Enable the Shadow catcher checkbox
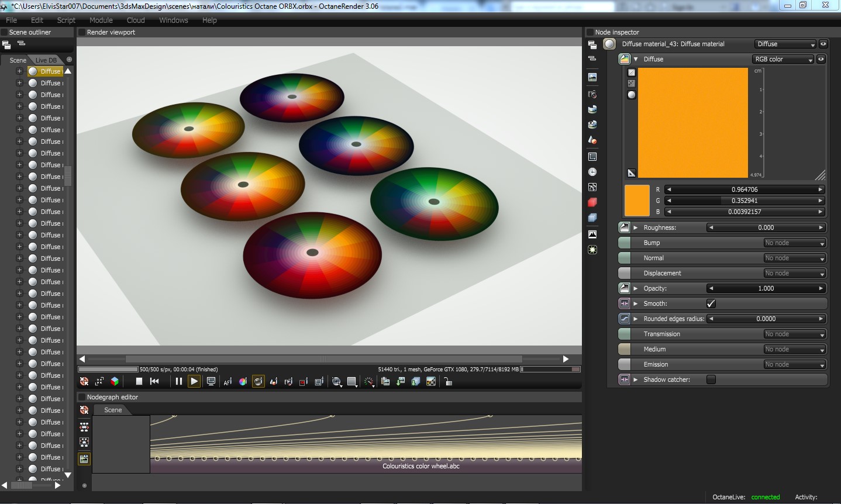The height and width of the screenshot is (504, 841). tap(711, 379)
